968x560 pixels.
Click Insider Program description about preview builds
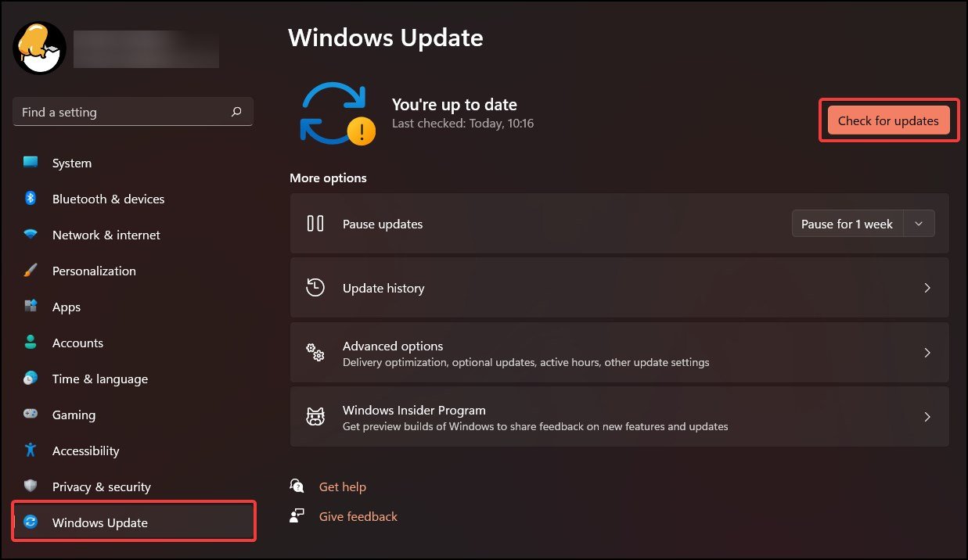pyautogui.click(x=535, y=427)
